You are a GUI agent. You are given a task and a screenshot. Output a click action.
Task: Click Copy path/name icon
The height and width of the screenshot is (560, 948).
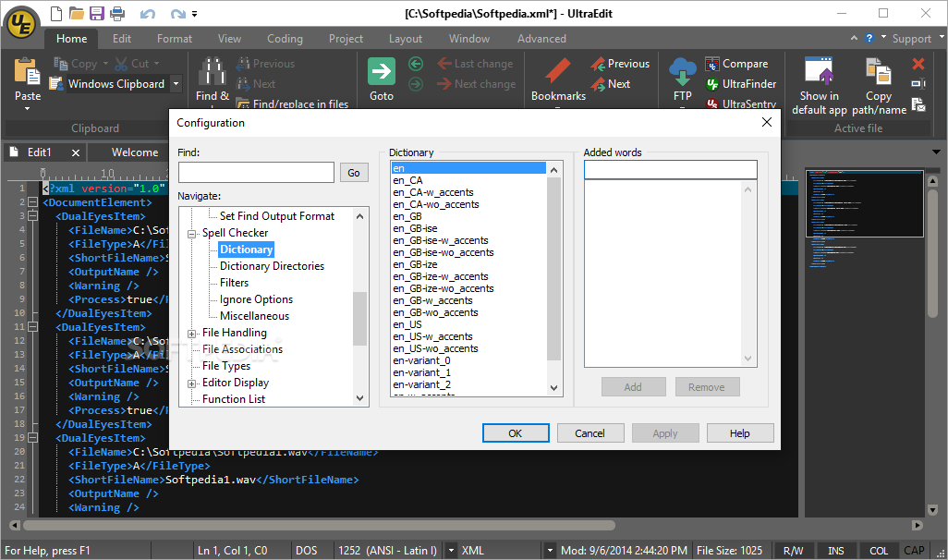879,71
